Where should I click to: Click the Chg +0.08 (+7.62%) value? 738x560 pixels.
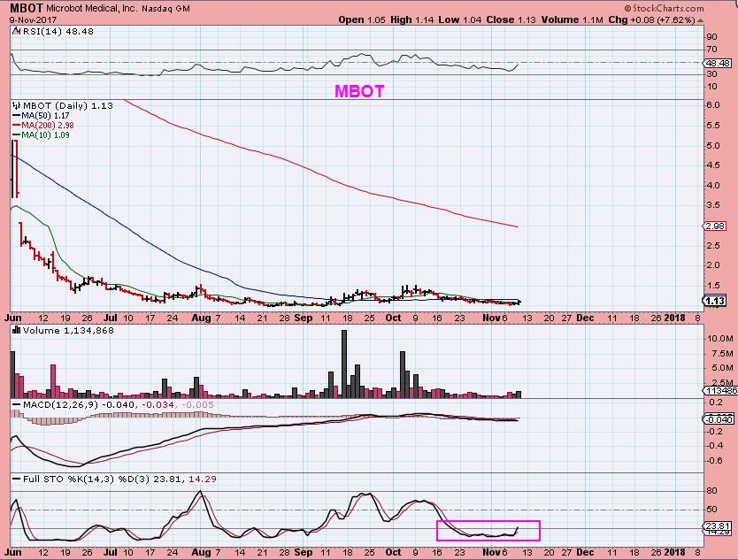point(651,19)
